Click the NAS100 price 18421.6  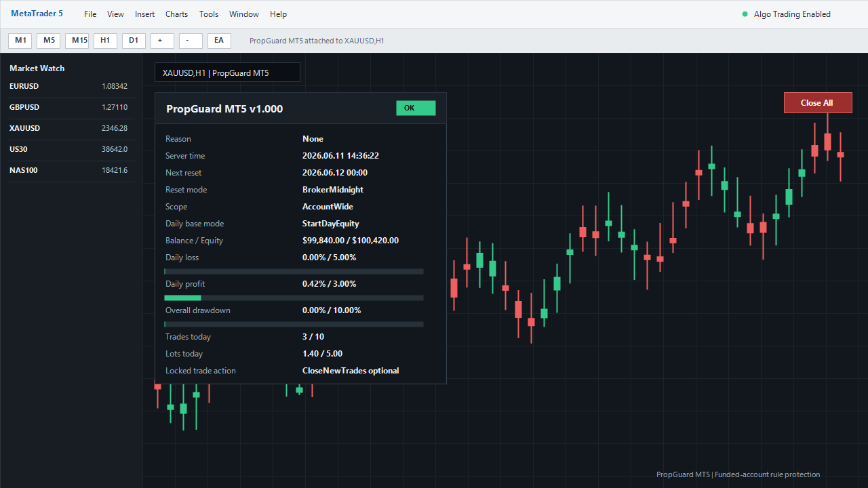(115, 171)
